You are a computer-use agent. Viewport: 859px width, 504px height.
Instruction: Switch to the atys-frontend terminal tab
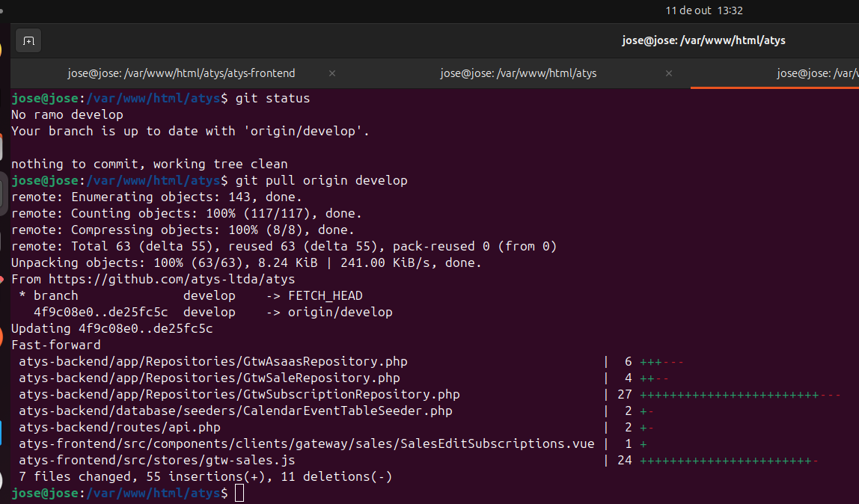[x=181, y=73]
